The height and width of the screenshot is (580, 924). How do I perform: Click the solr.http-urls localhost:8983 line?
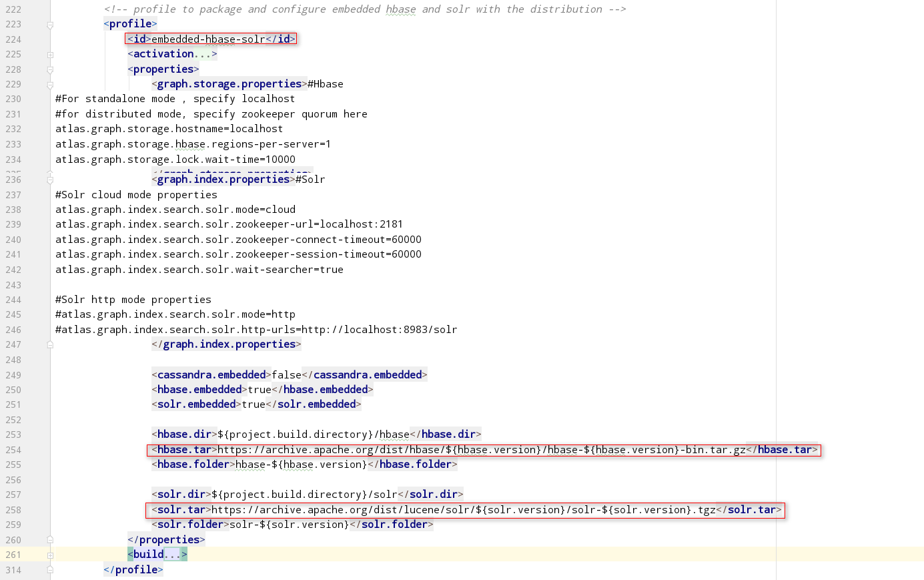[x=257, y=330]
